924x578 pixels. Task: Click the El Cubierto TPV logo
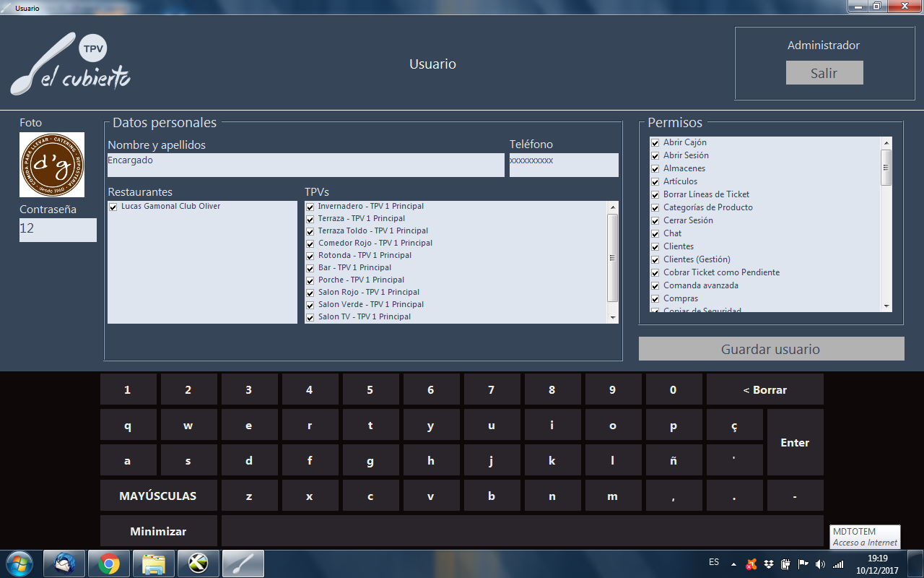pos(70,64)
